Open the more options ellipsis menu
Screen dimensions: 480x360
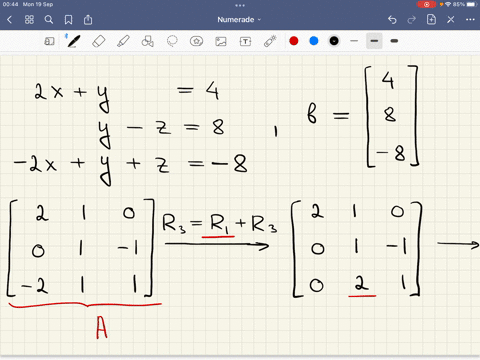tap(470, 20)
